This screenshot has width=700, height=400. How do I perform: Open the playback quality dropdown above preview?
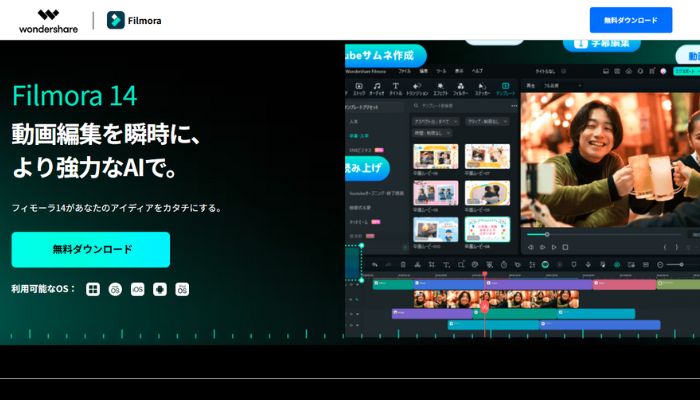pos(562,86)
